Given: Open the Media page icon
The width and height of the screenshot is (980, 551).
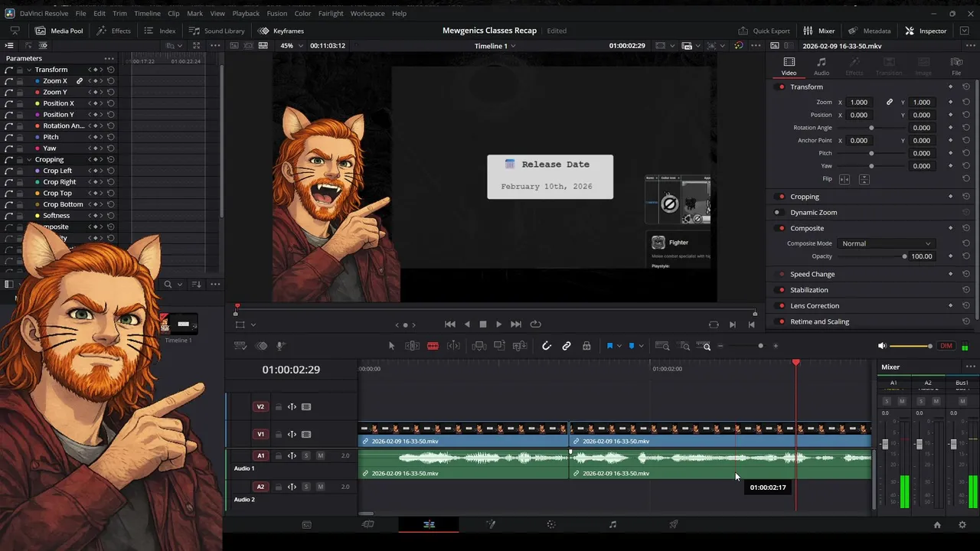Looking at the screenshot, I should tap(306, 524).
